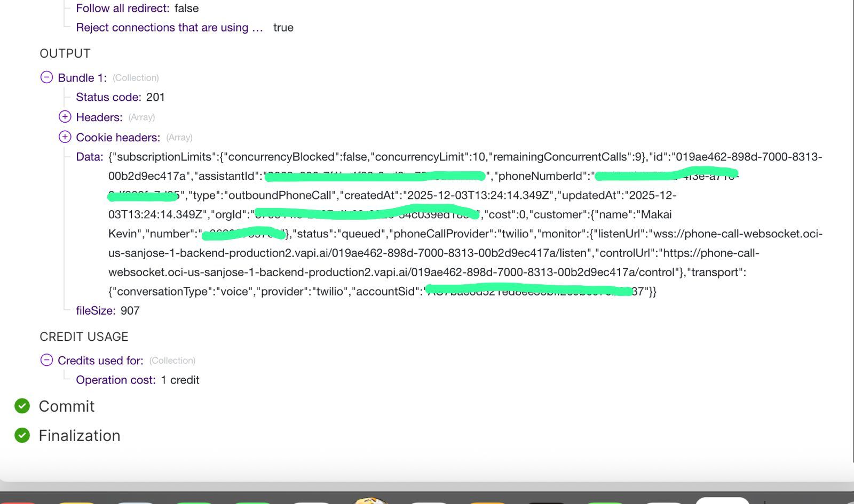This screenshot has height=504, width=854.
Task: Click '(Collection)' type tag next to Bundle 1
Action: 136,78
